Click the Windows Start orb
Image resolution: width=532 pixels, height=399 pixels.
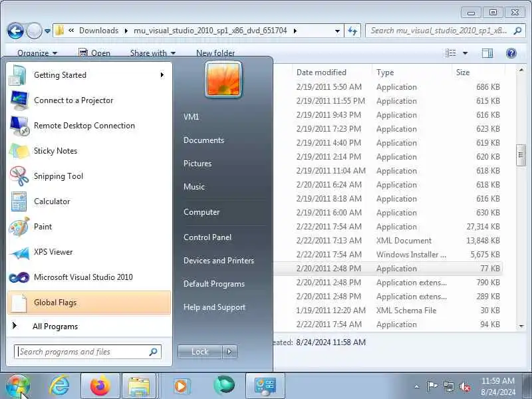[18, 386]
